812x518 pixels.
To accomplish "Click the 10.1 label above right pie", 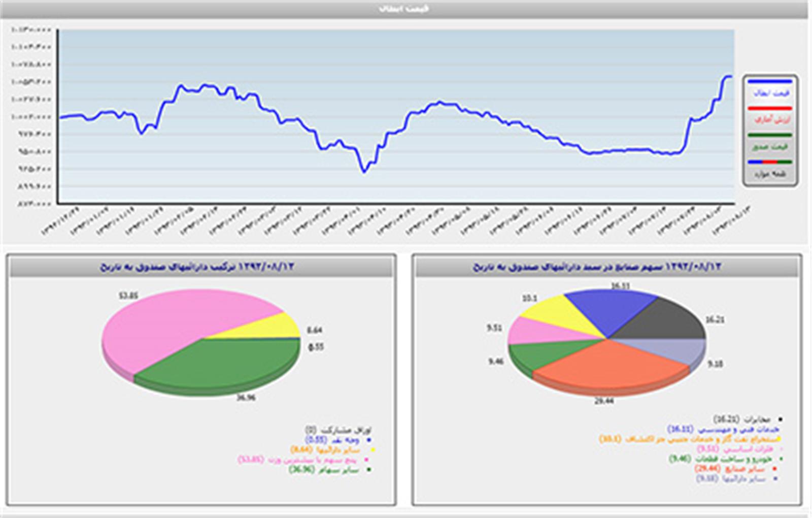I will (x=529, y=298).
